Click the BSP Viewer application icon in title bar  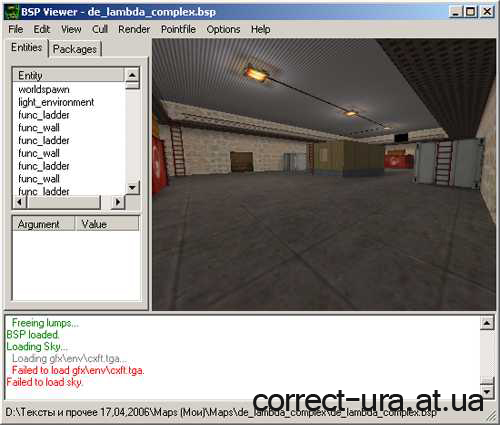click(x=12, y=12)
